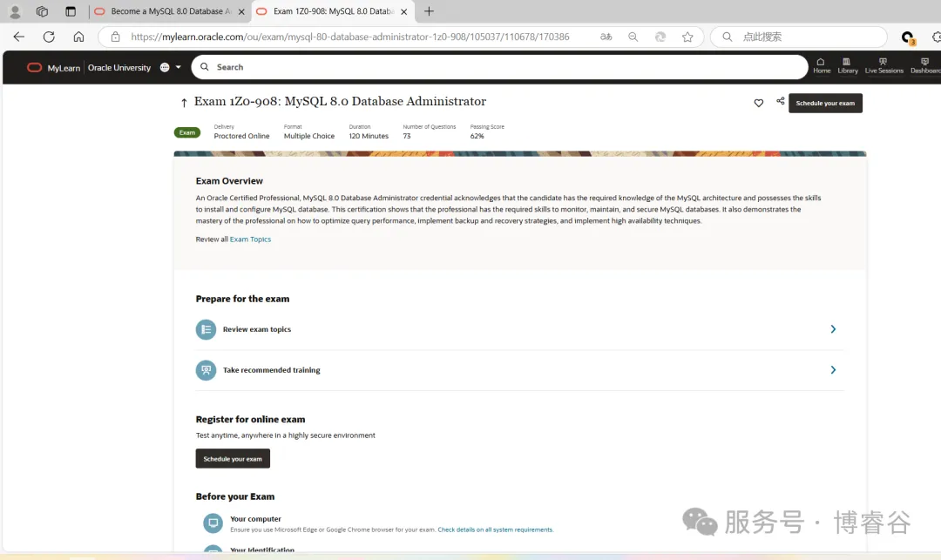
Task: Click the browser address bar URL
Action: (x=350, y=37)
